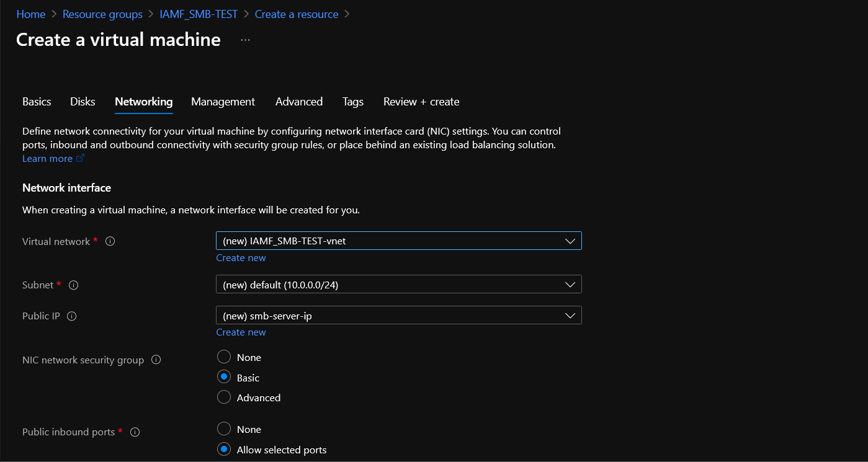
Task: Switch to the Advanced tab
Action: point(299,102)
